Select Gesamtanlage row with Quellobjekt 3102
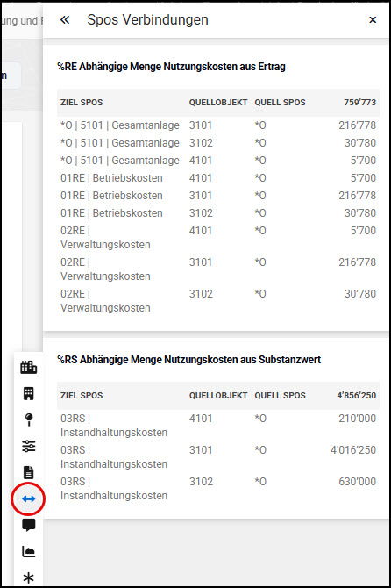This screenshot has height=588, width=391. tap(218, 143)
